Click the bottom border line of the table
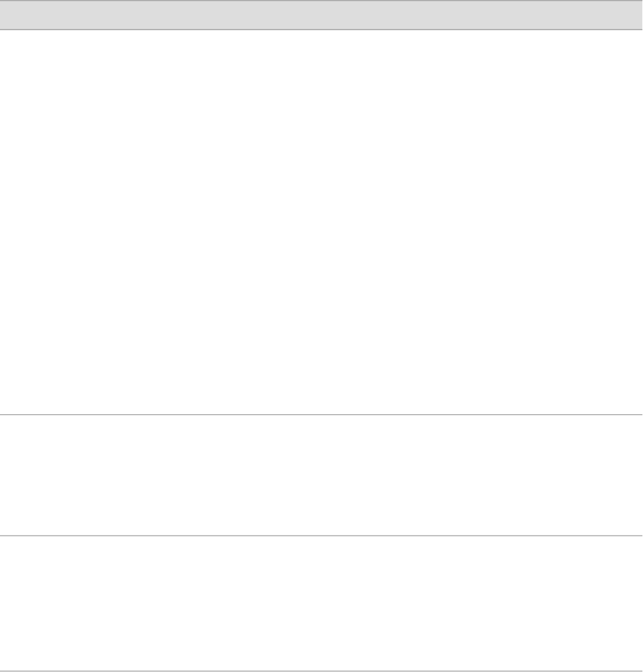 click(321, 670)
